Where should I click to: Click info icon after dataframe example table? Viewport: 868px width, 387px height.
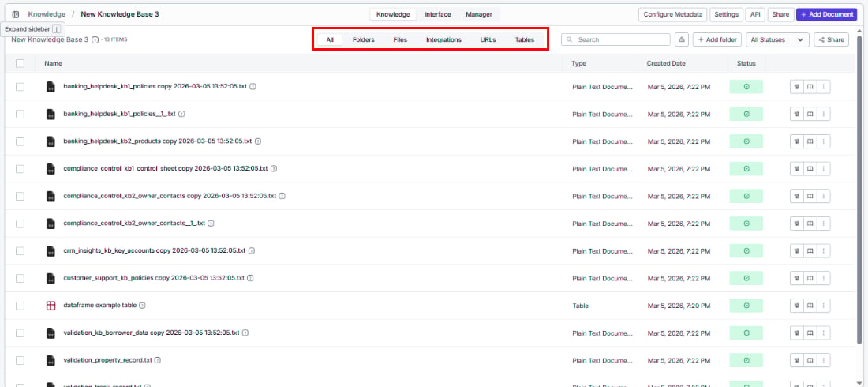tap(142, 306)
